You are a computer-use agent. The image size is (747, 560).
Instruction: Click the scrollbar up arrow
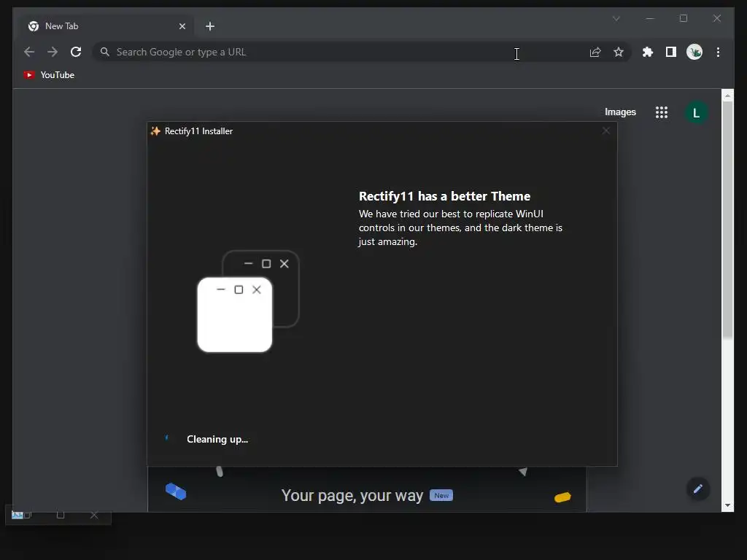pos(727,96)
